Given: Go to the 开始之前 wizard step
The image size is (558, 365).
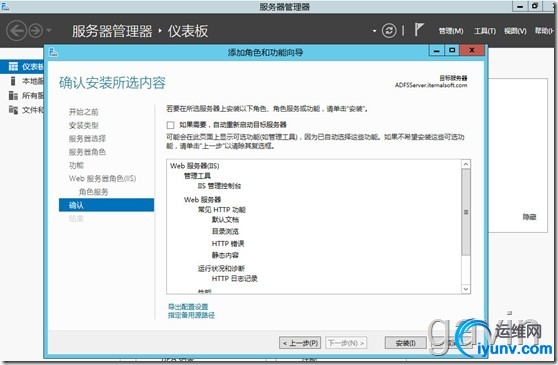Looking at the screenshot, I should tap(83, 112).
